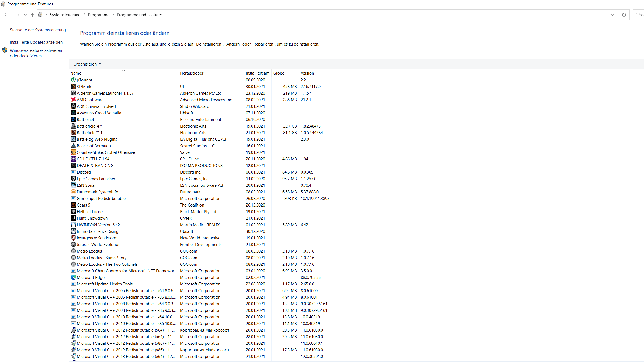
Task: Click the Battlefield 1 icon
Action: [73, 132]
